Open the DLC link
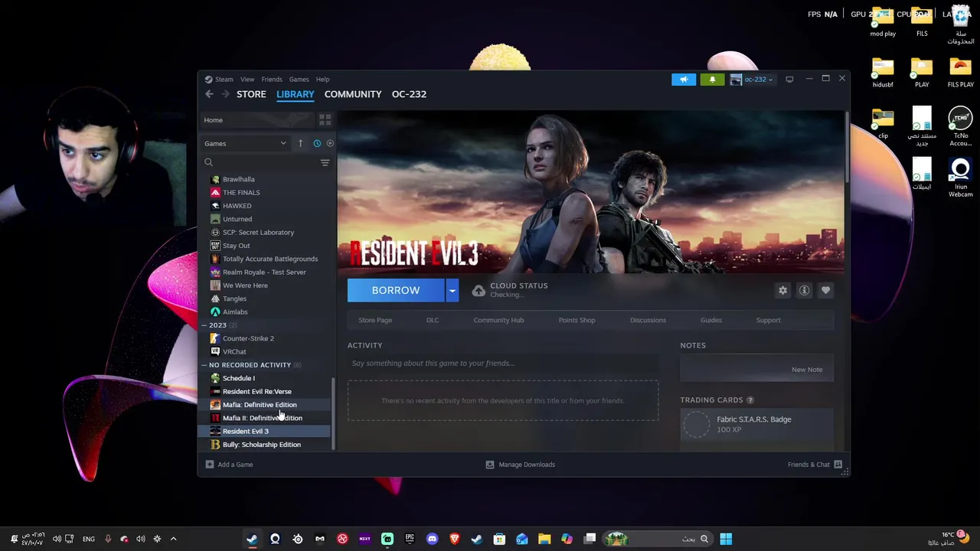980x551 pixels. pos(433,320)
